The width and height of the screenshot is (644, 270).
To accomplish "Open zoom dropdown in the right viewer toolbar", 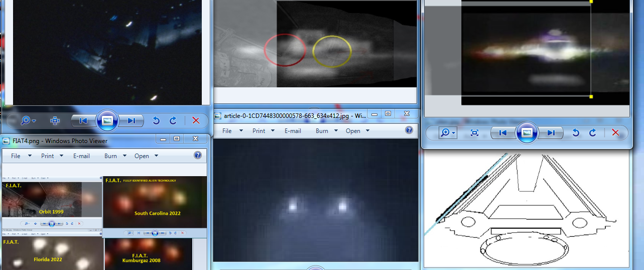I will (x=447, y=133).
